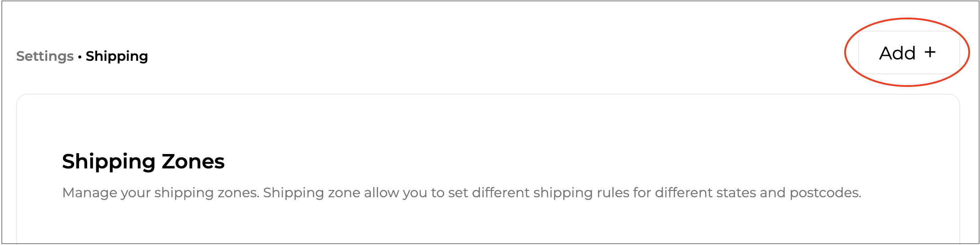
Task: Tap the + symbol in Add button
Action: (x=930, y=52)
